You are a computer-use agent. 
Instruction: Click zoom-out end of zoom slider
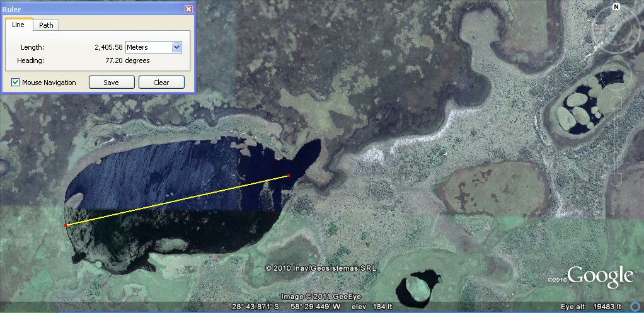point(616,181)
